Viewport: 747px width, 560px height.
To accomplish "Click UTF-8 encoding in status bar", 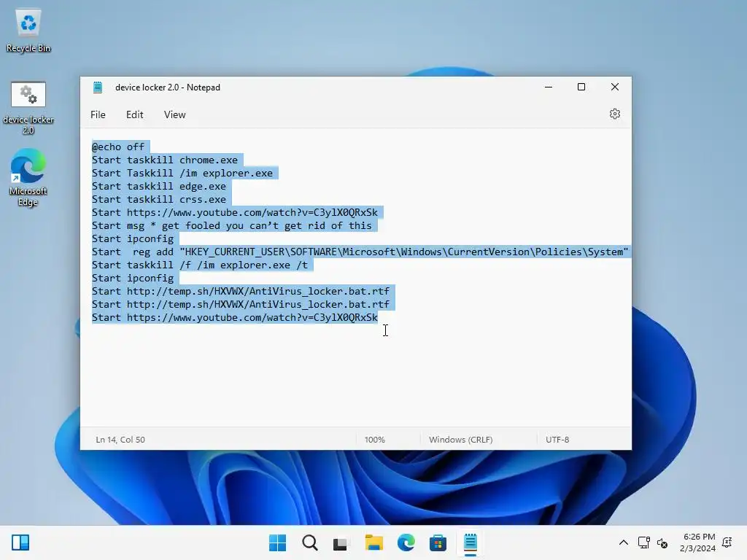I will [557, 440].
